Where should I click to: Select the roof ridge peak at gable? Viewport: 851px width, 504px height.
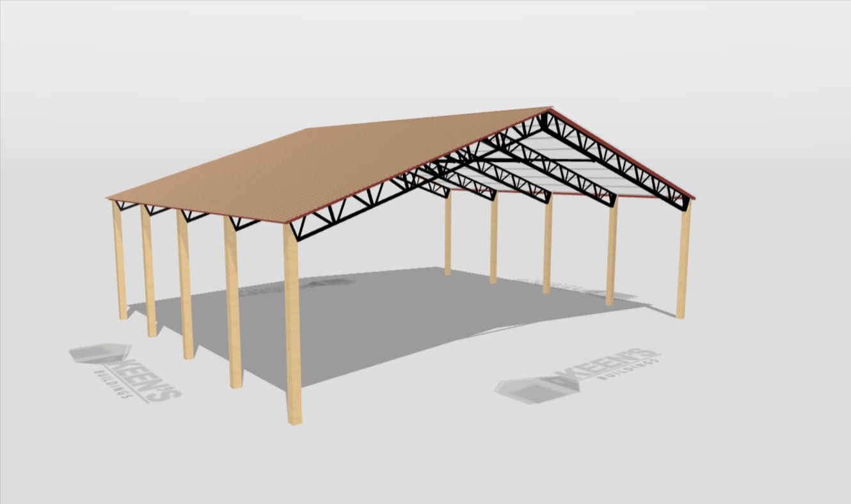[x=549, y=109]
